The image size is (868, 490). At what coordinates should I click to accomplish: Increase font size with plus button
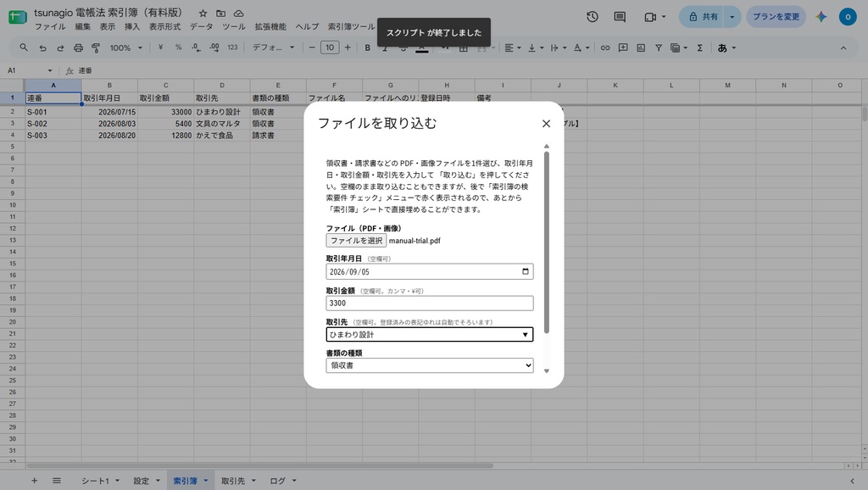348,47
